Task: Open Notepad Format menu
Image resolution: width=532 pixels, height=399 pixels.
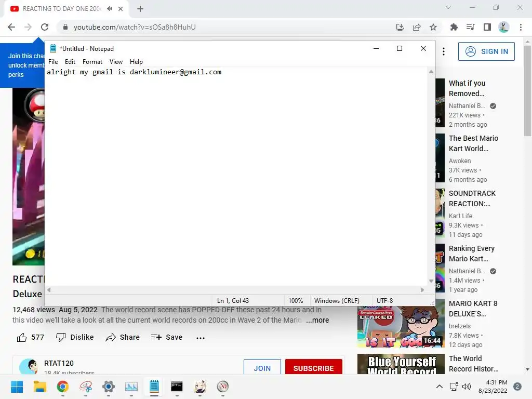Action: (x=92, y=62)
